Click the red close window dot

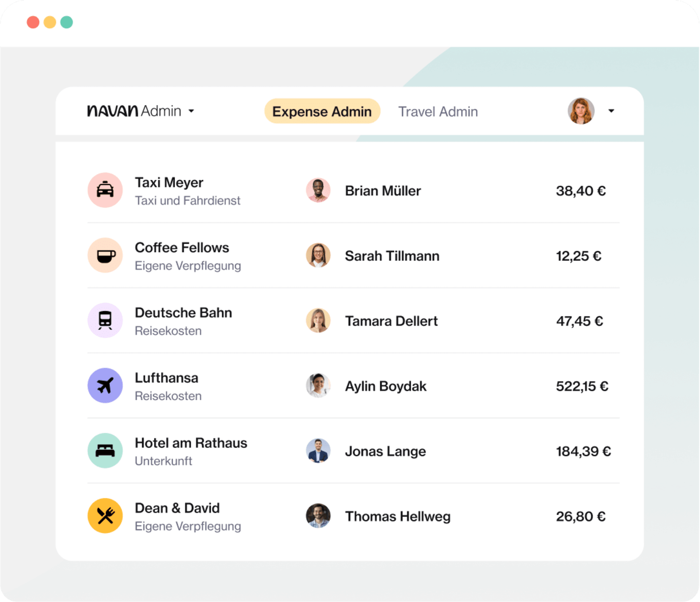coord(33,22)
